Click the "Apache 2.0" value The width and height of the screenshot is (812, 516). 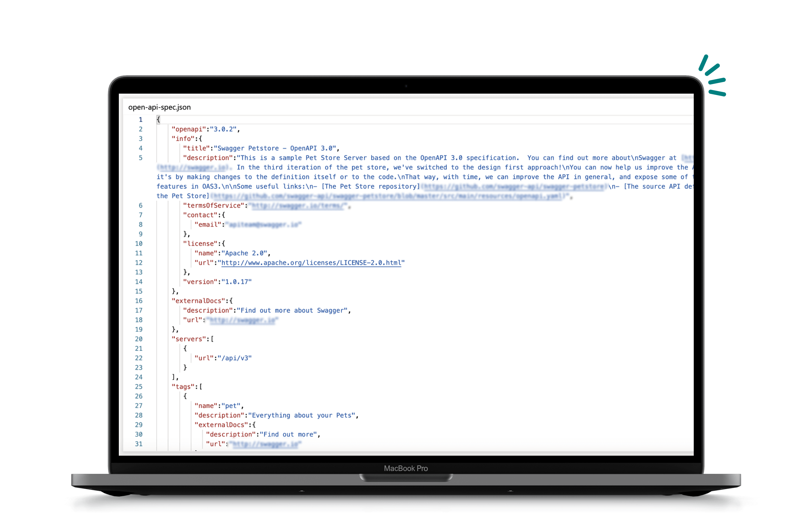244,253
